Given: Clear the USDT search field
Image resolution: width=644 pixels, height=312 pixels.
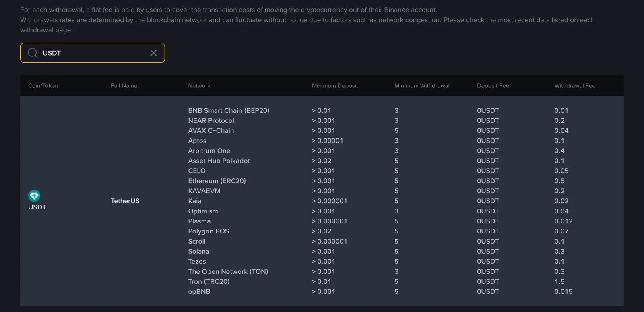Looking at the screenshot, I should [x=153, y=53].
